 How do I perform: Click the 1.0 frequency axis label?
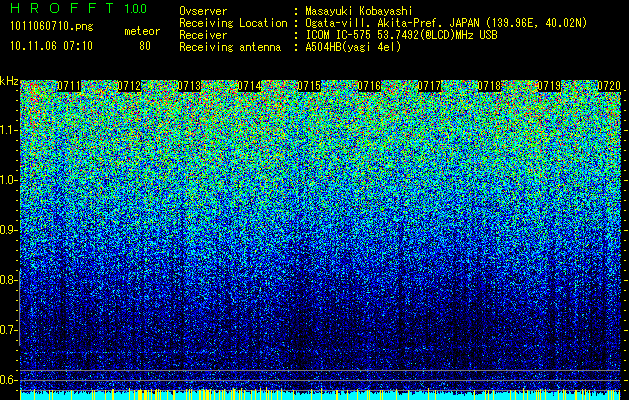(x=8, y=180)
